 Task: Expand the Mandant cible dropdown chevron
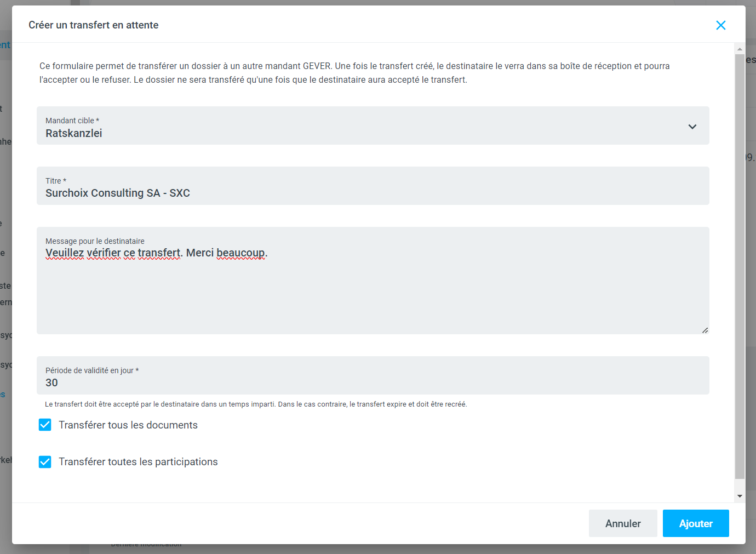tap(692, 127)
